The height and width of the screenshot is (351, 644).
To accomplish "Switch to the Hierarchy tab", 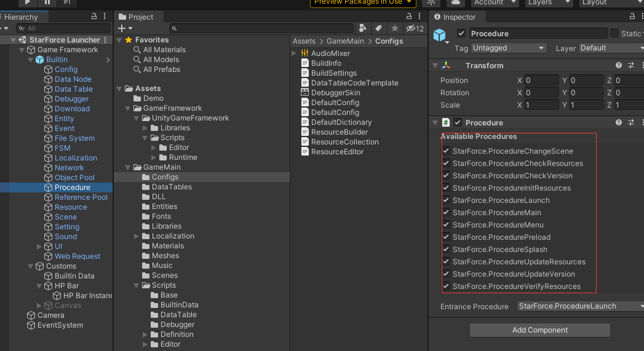I will 24,17.
